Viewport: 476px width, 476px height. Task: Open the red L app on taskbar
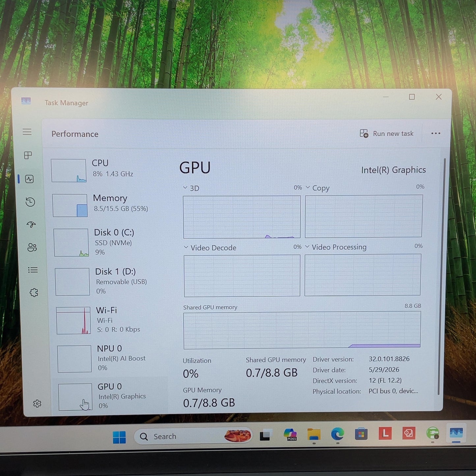(x=385, y=433)
